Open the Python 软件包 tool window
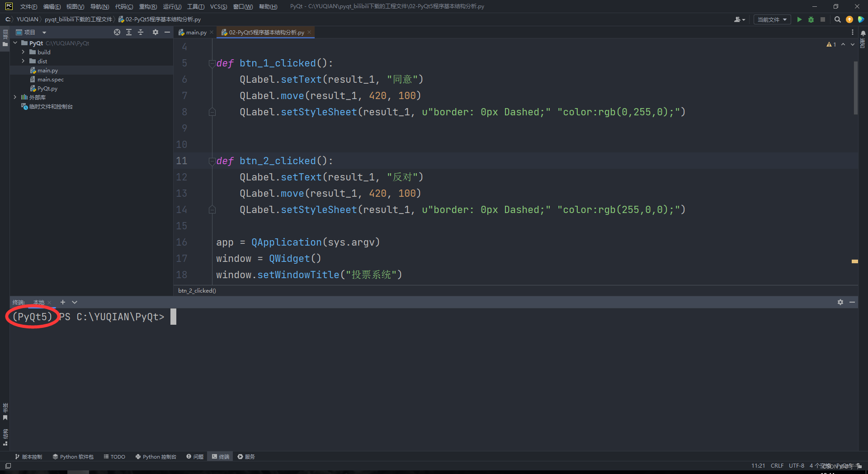Image resolution: width=868 pixels, height=474 pixels. 73,456
